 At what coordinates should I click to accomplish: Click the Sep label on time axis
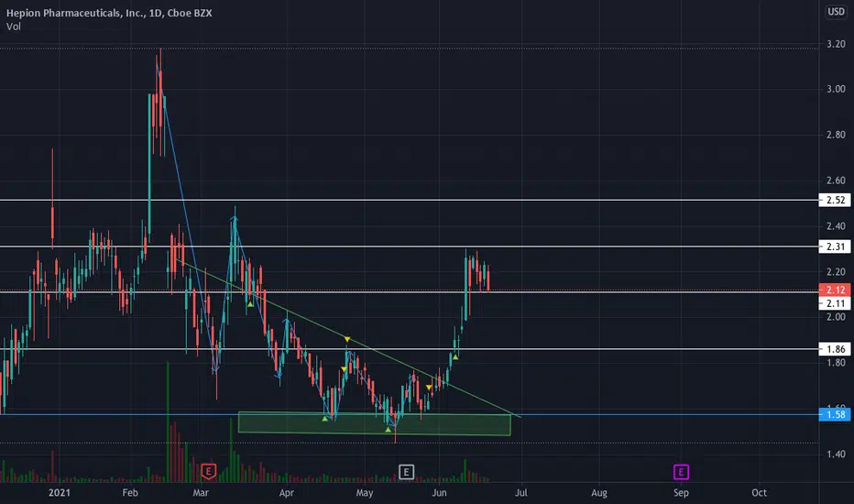(x=681, y=493)
